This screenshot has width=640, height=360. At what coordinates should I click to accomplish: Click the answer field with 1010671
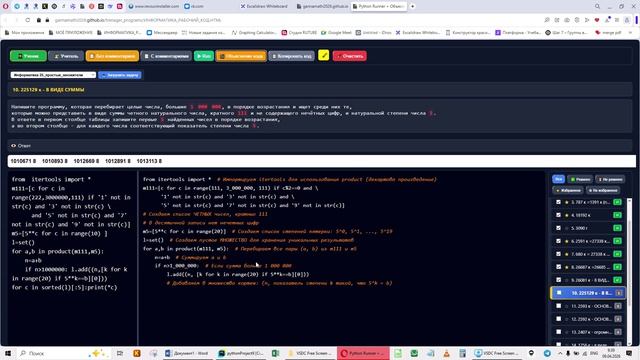pos(322,161)
